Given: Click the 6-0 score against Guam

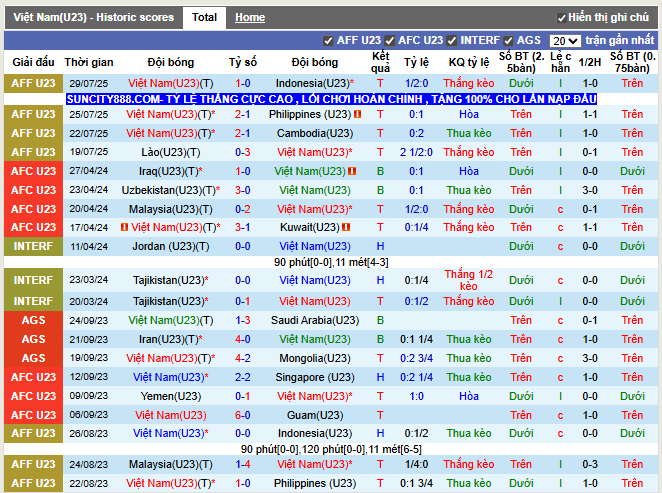Looking at the screenshot, I should [243, 415].
